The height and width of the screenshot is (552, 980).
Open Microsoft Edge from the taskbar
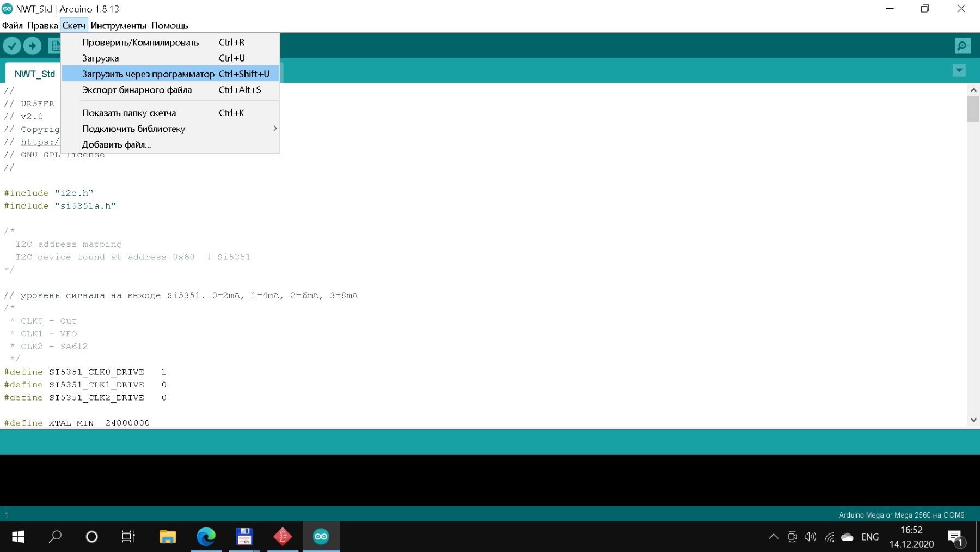point(206,537)
